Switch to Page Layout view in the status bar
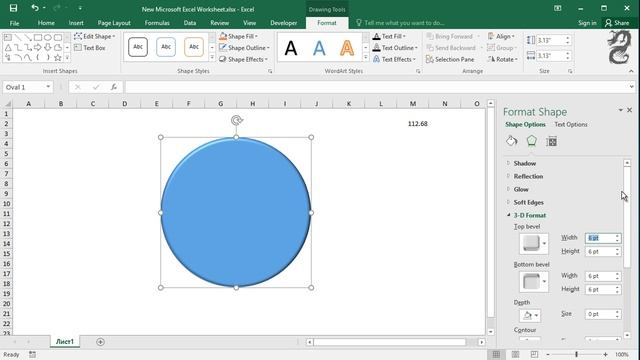The width and height of the screenshot is (640, 360). tap(516, 355)
